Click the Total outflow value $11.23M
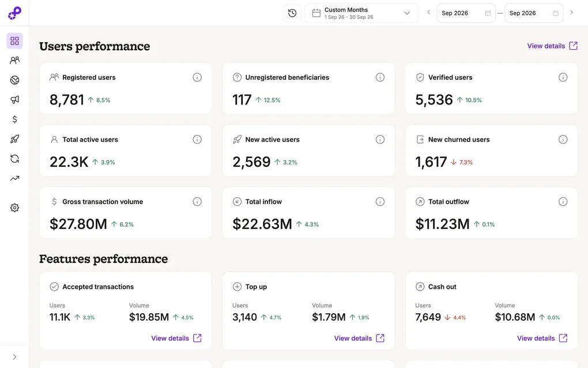 tap(443, 224)
